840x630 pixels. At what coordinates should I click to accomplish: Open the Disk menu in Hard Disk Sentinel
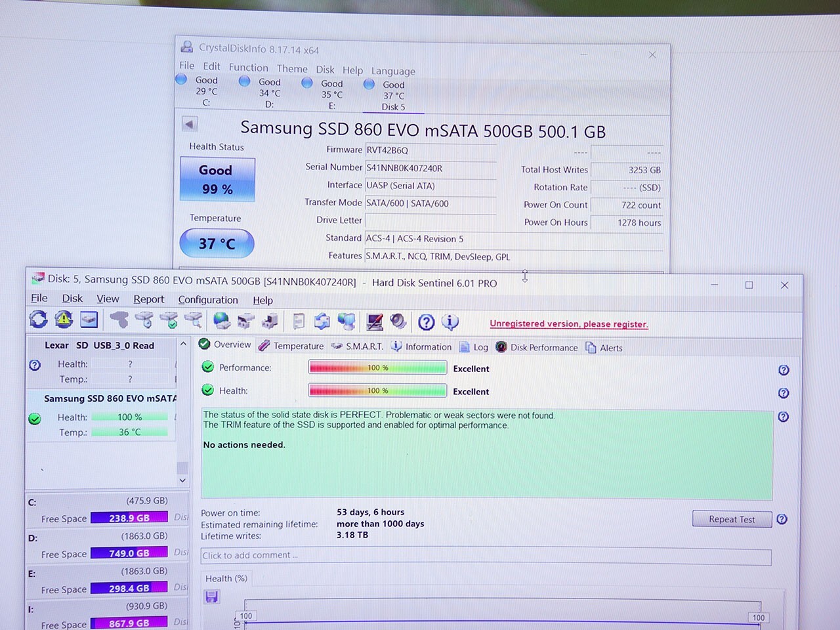click(72, 298)
